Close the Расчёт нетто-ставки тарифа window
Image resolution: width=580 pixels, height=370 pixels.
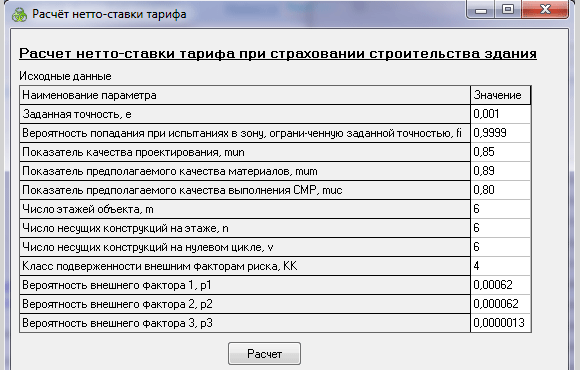(545, 10)
